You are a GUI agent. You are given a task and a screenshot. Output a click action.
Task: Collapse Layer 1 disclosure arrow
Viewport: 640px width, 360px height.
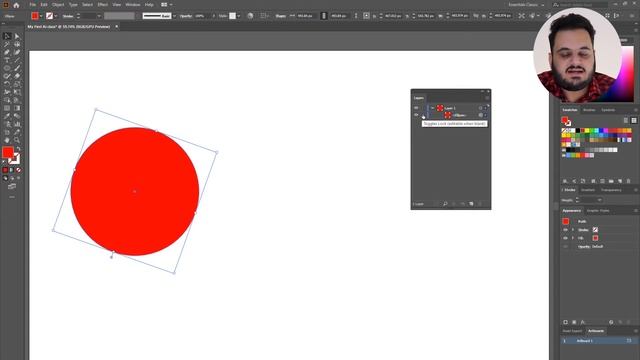point(432,108)
